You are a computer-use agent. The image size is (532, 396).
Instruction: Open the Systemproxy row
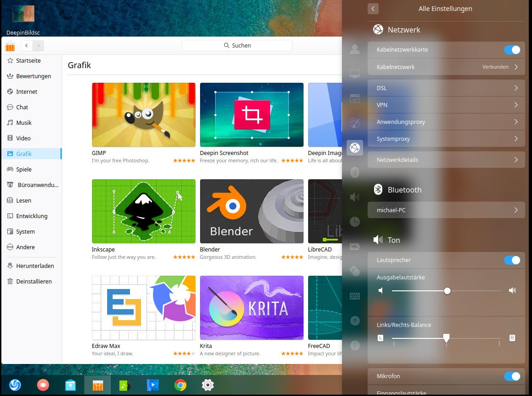(446, 139)
